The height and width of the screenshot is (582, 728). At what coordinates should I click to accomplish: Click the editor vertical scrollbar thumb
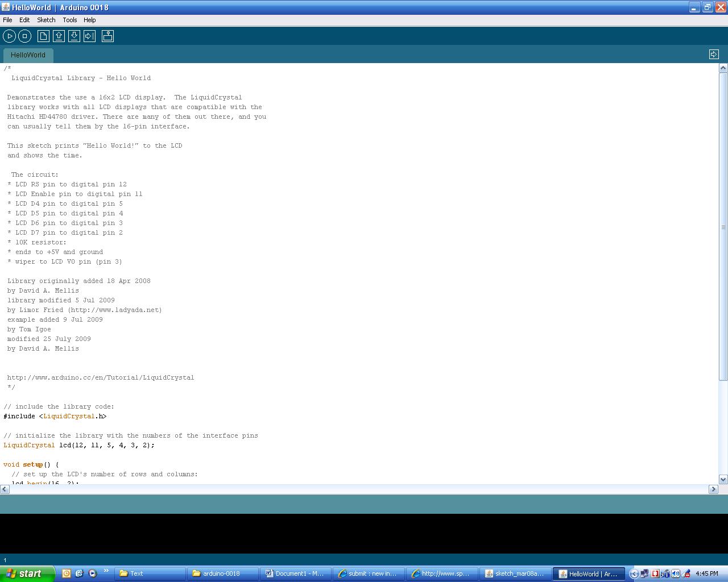(723, 227)
